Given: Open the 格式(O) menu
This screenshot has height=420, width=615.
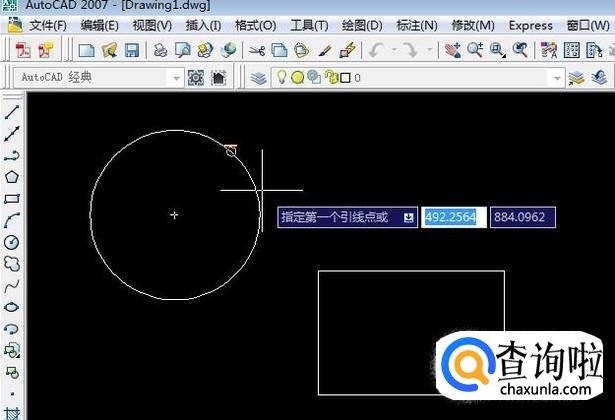Looking at the screenshot, I should tap(255, 26).
